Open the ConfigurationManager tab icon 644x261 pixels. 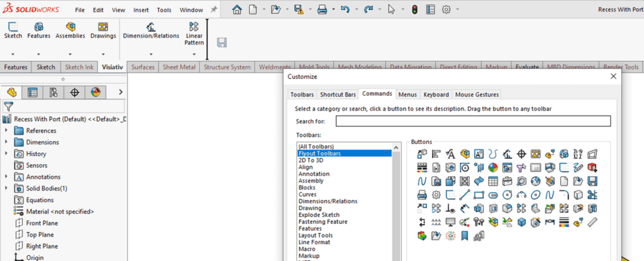[53, 92]
